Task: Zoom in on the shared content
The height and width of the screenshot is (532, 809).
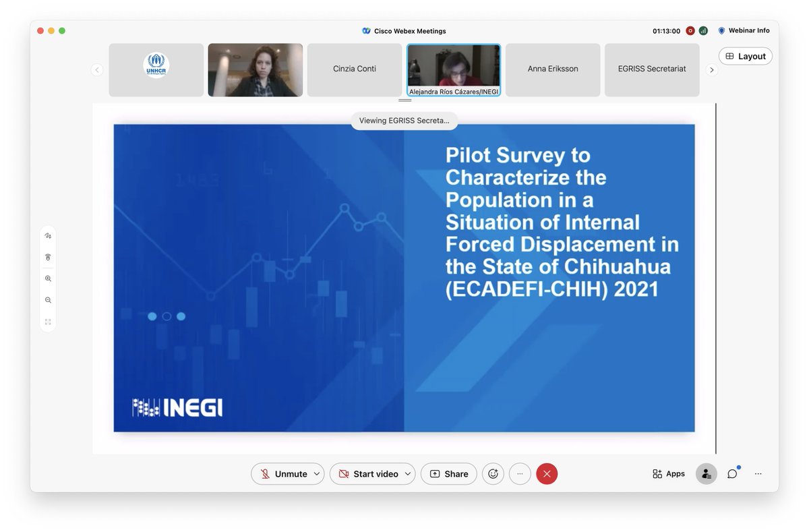Action: tap(48, 278)
